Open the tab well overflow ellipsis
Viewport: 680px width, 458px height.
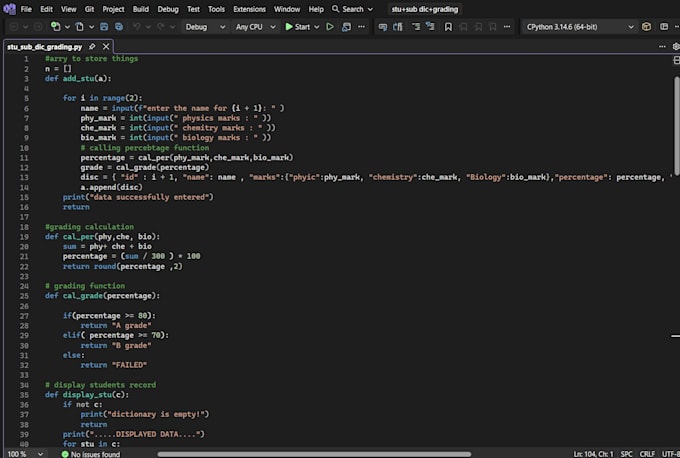(x=662, y=46)
